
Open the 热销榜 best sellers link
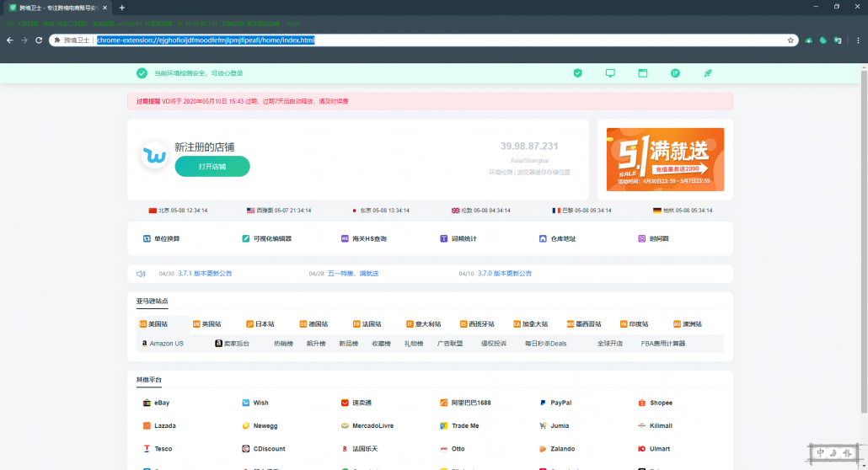click(283, 343)
